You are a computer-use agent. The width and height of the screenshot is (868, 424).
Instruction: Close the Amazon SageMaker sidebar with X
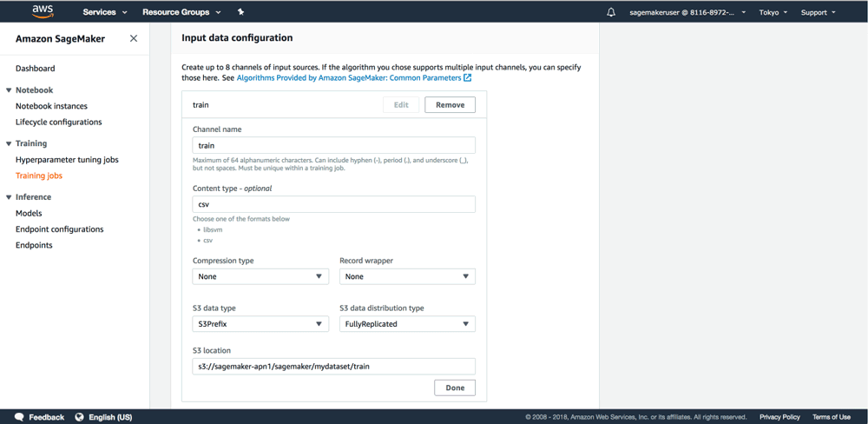pyautogui.click(x=134, y=38)
